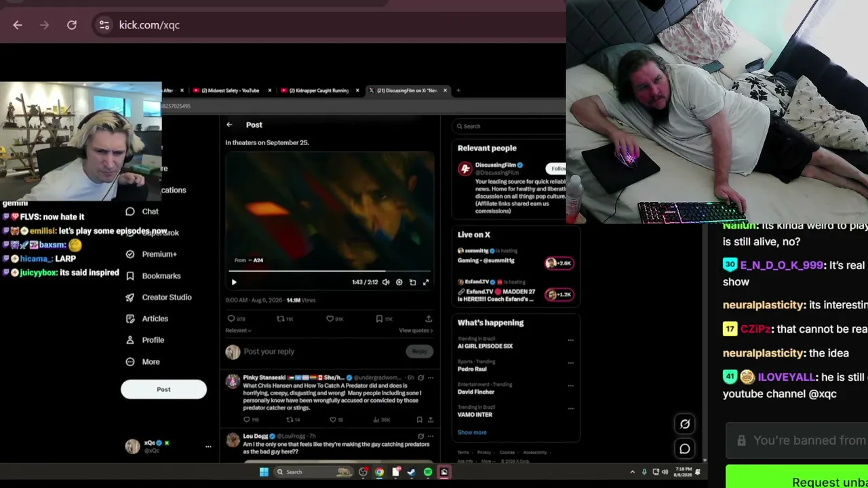Click the Request unban button

click(x=797, y=477)
